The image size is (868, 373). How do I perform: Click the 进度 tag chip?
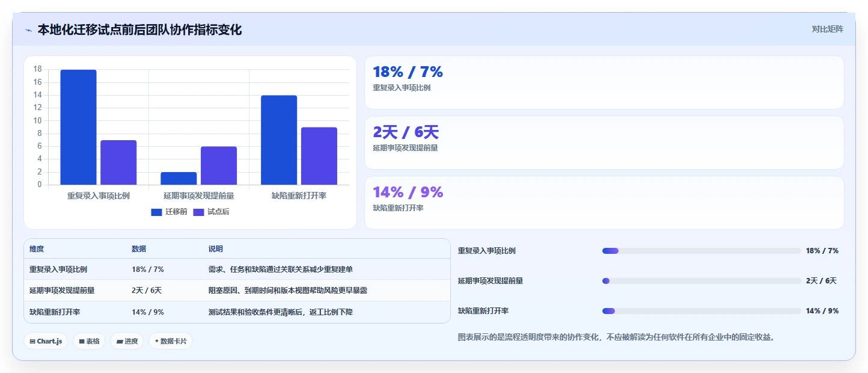coord(127,341)
